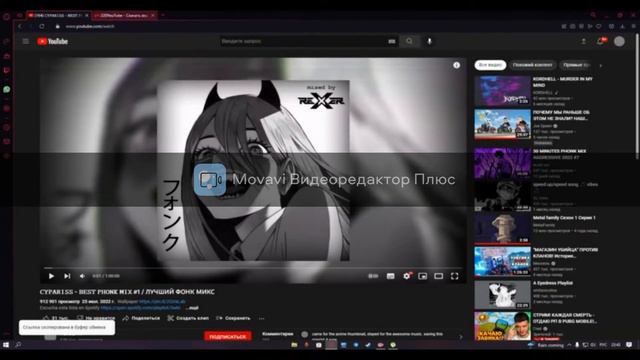Select the Все видео chip
640x360 pixels.
coord(490,65)
